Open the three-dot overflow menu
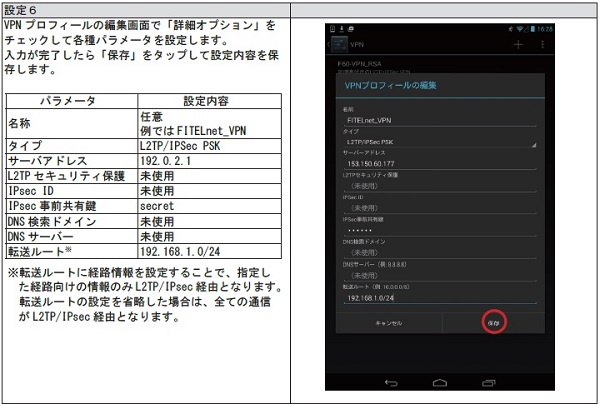600x404 pixels. [x=541, y=45]
